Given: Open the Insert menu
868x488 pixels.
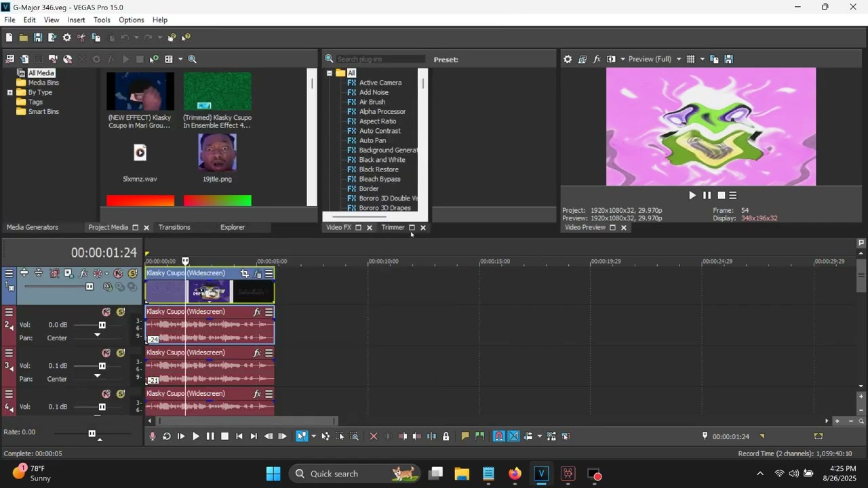Looking at the screenshot, I should (76, 20).
